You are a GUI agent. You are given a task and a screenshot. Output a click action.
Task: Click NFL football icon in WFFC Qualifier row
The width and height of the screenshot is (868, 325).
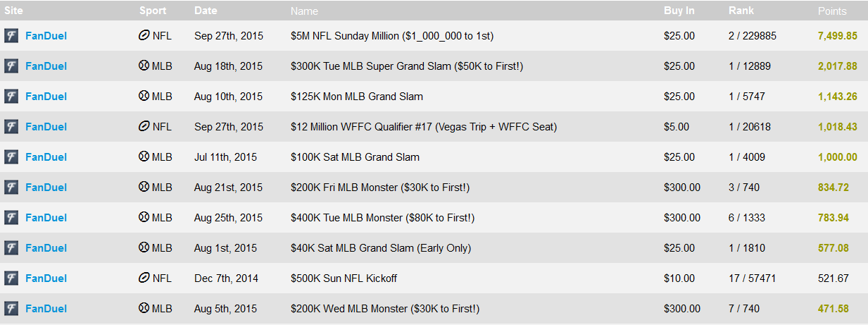point(144,126)
